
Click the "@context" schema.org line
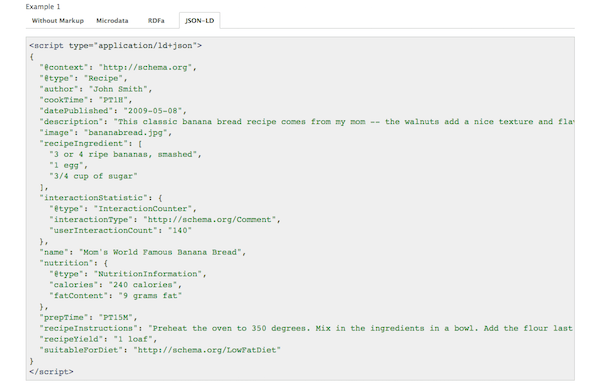coord(118,67)
